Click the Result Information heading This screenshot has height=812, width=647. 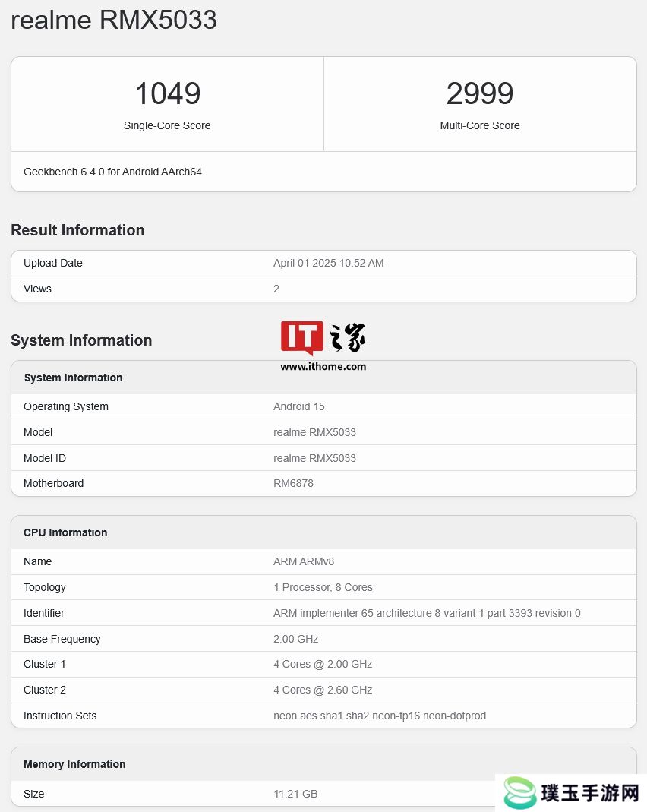(77, 230)
